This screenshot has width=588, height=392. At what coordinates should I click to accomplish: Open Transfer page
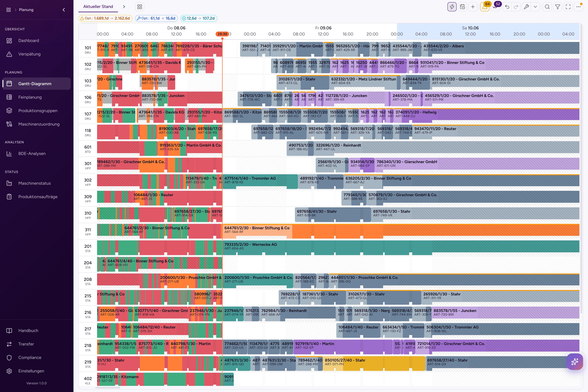[36, 344]
